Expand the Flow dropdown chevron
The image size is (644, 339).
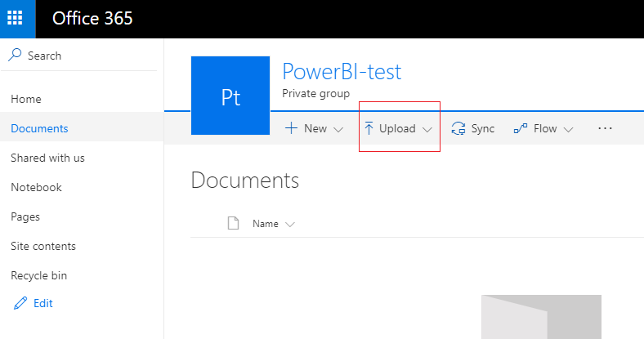click(569, 130)
